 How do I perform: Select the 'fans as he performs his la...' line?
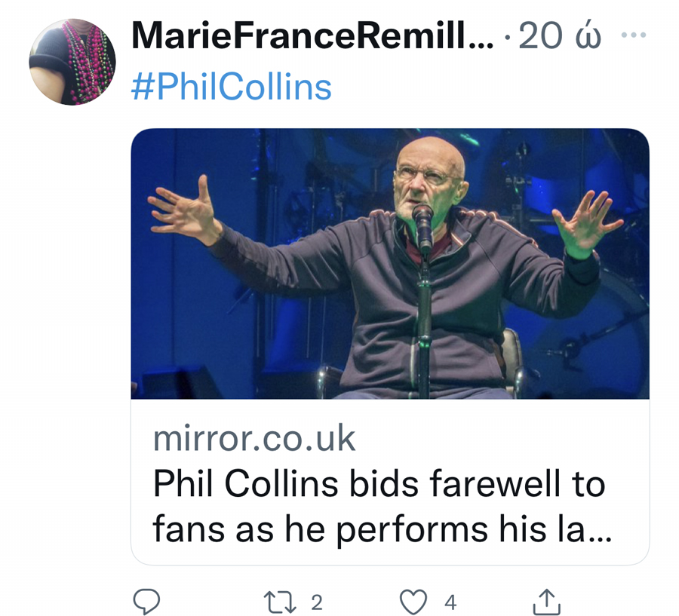pos(382,529)
